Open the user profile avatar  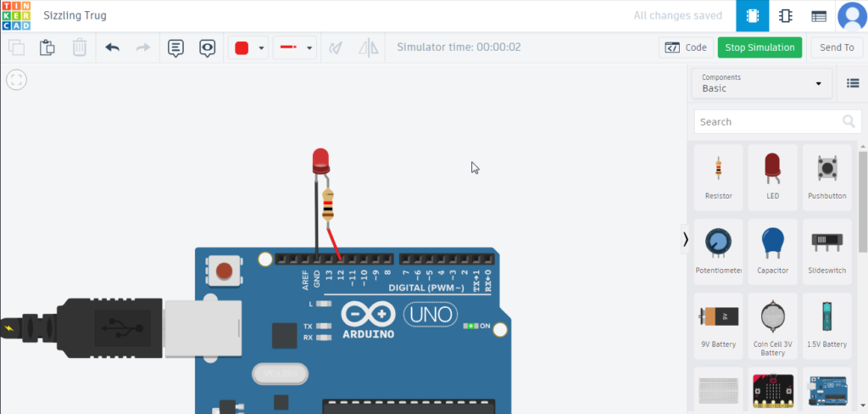852,16
